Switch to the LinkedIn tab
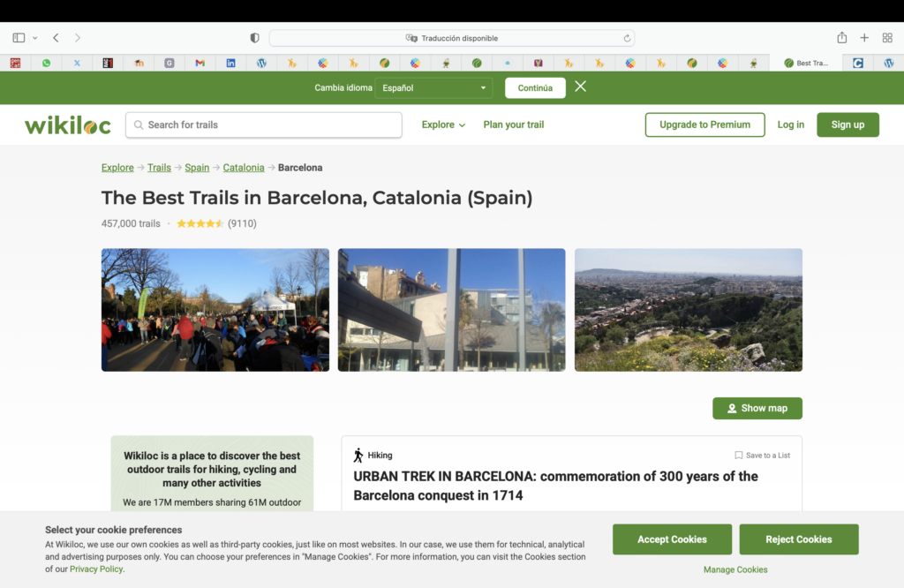904x588 pixels. (x=230, y=63)
